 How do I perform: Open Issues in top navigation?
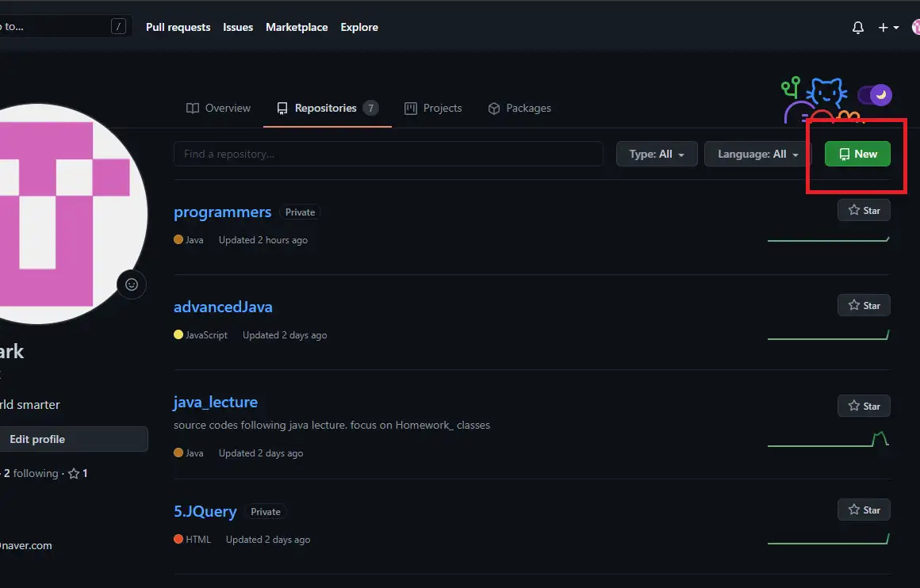pyautogui.click(x=238, y=27)
